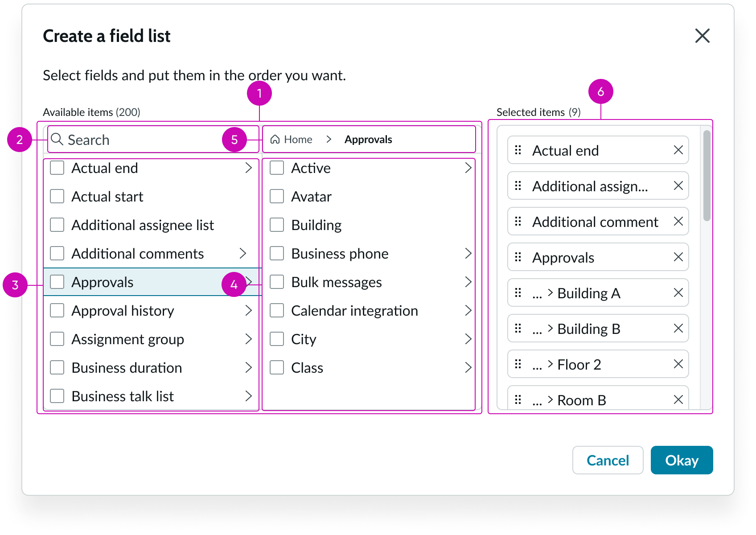Screen dimensions: 756x535
Task: Open the City item's children
Action: [468, 339]
